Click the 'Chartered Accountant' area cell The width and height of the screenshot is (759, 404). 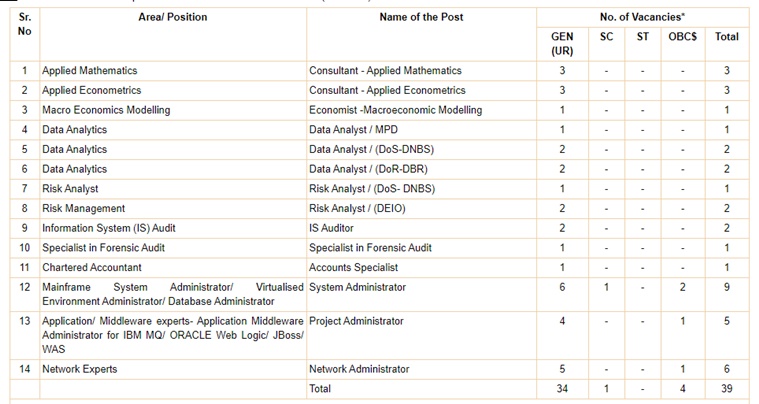92,268
